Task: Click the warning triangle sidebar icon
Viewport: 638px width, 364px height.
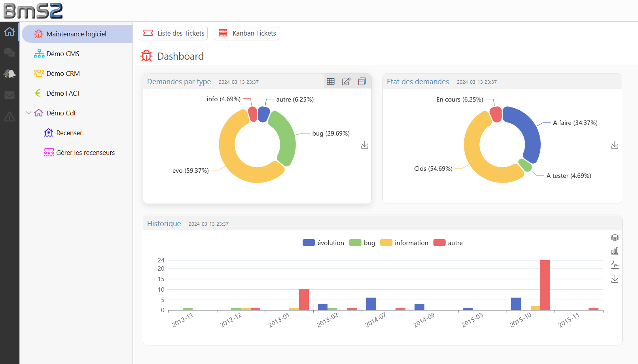Action: [x=9, y=117]
